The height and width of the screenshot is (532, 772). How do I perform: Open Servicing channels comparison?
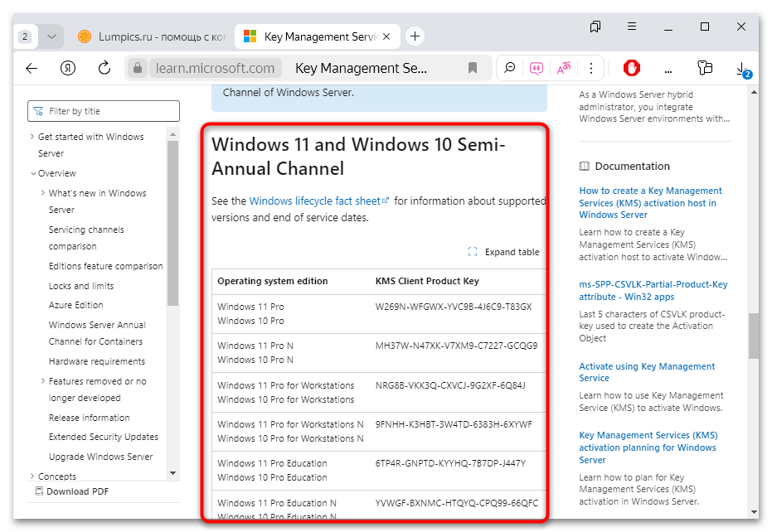pyautogui.click(x=86, y=238)
